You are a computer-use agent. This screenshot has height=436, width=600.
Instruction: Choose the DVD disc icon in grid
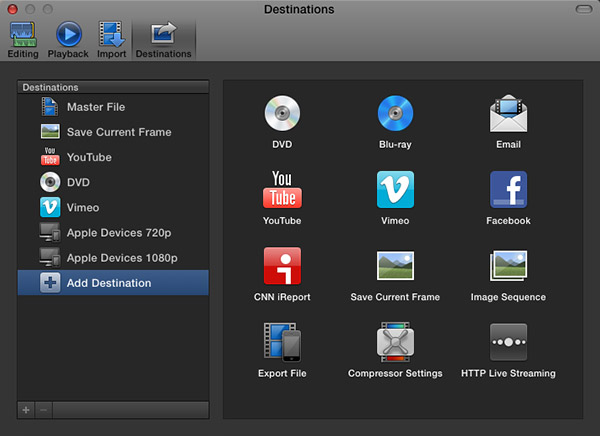pyautogui.click(x=282, y=113)
